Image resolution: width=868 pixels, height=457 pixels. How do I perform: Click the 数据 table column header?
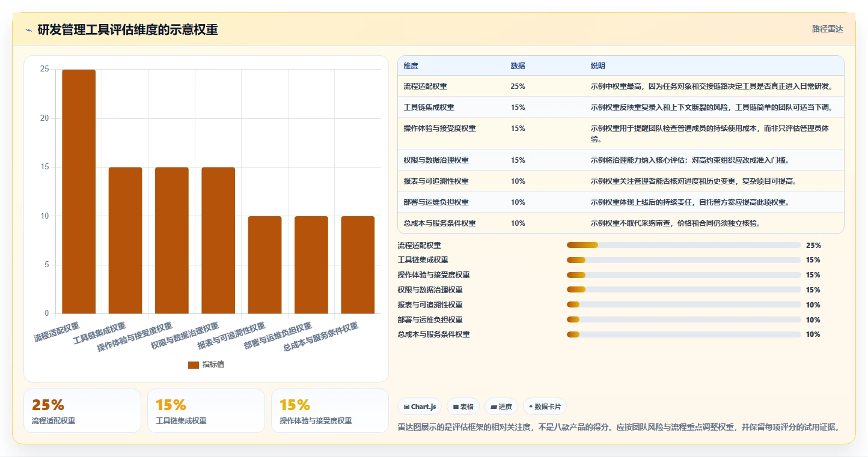point(518,65)
